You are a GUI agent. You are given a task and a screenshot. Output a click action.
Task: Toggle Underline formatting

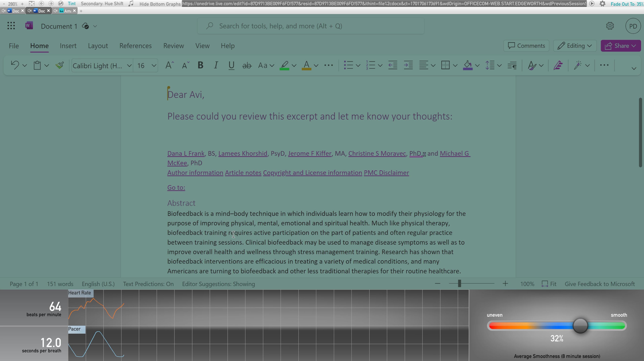point(231,66)
